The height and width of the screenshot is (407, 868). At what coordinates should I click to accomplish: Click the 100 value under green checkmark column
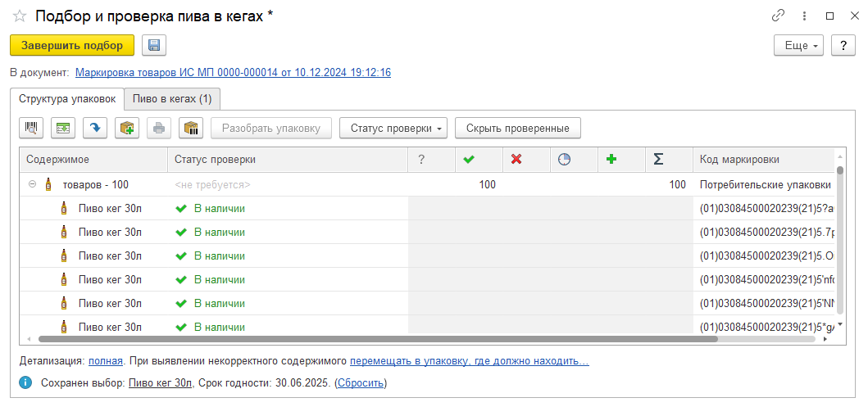point(487,185)
